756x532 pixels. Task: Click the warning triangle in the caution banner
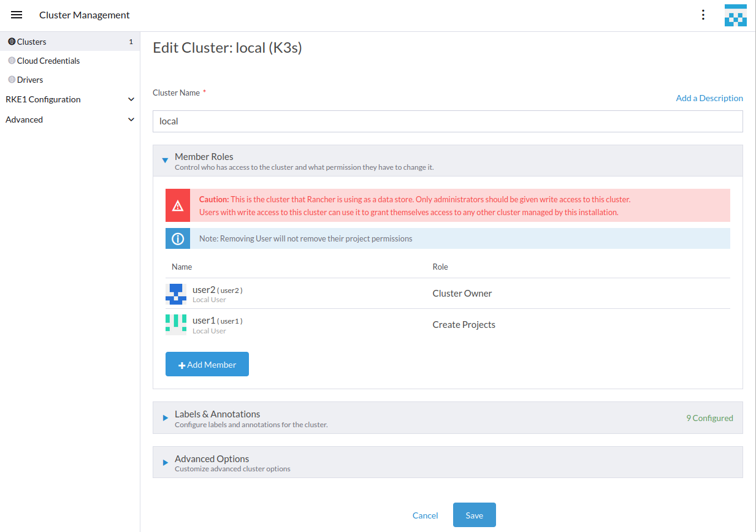[177, 205]
